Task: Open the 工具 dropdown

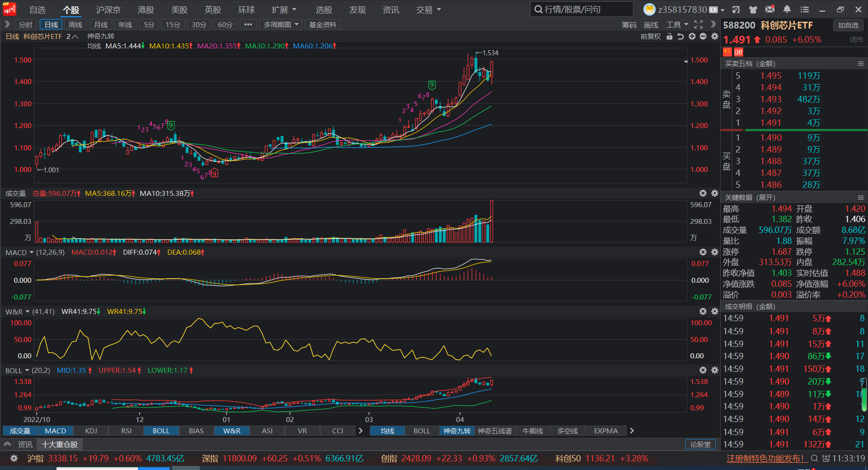Action: click(x=677, y=24)
